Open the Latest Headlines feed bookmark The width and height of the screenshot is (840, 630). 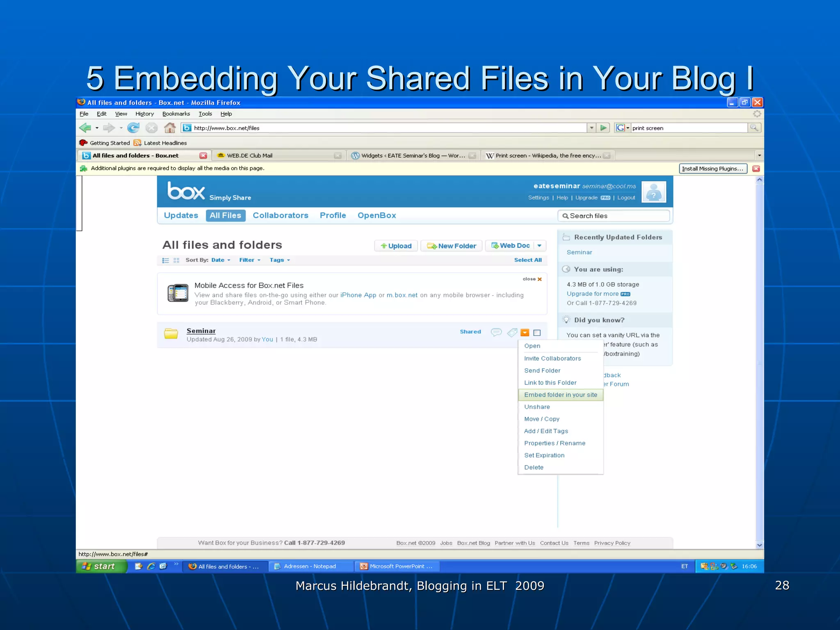160,143
